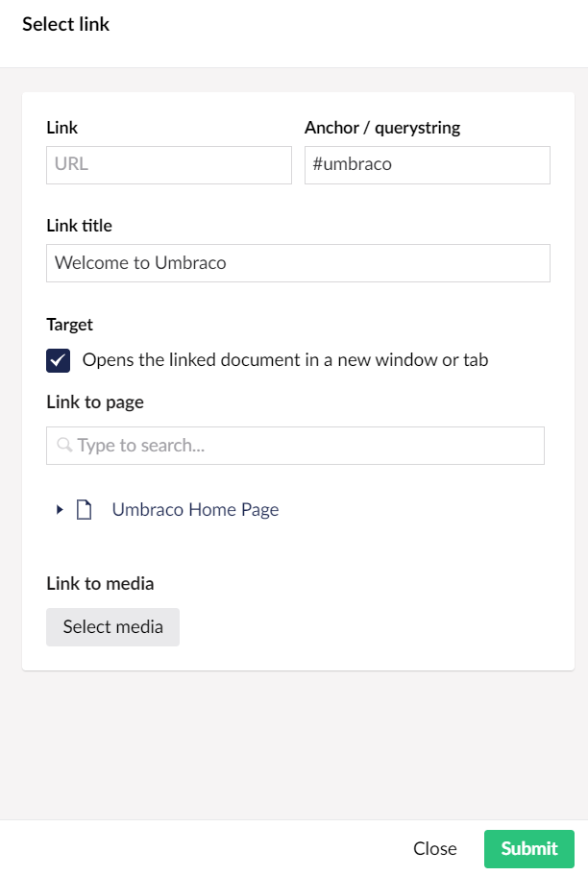Click the 'Link to media' heading
This screenshot has width=588, height=876.
pyautogui.click(x=100, y=583)
